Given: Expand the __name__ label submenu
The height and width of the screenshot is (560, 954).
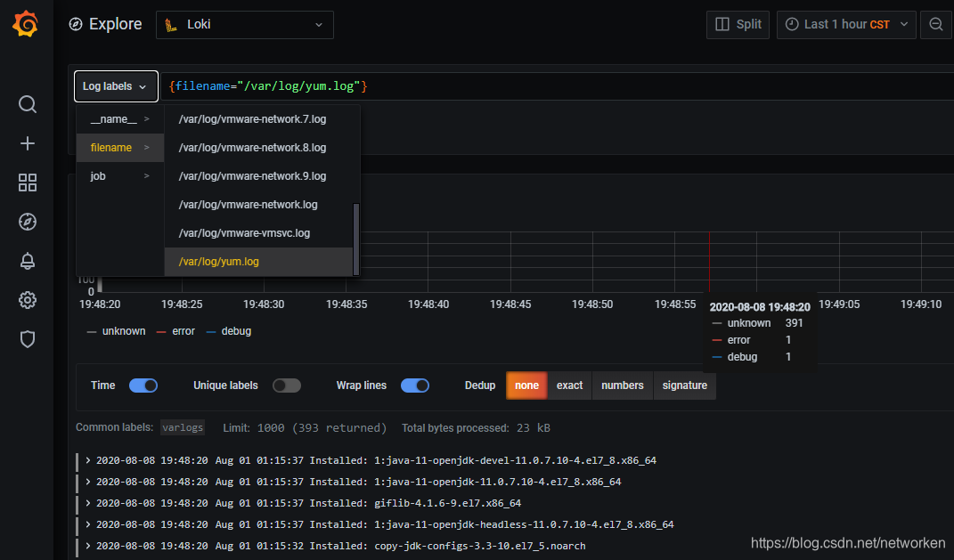Looking at the screenshot, I should [120, 119].
